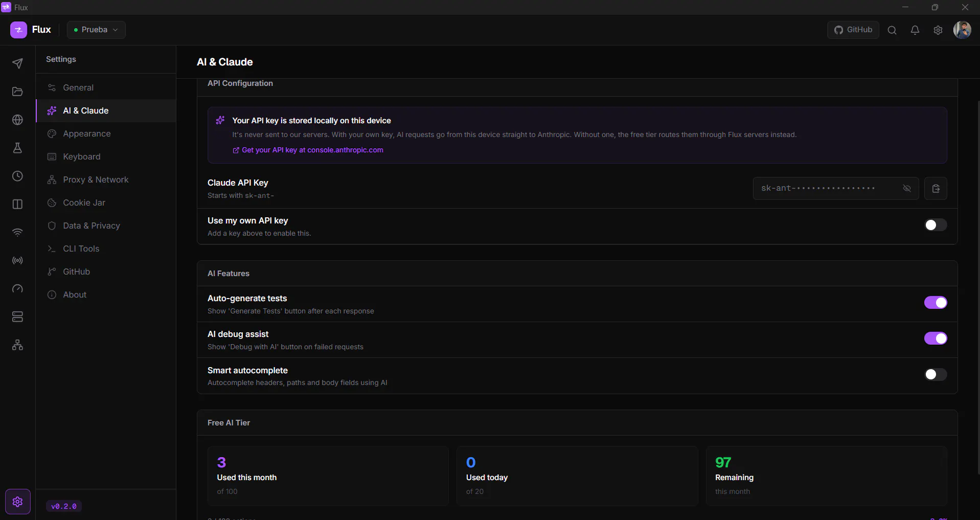Open GitHub settings section in sidebar

[x=106, y=272]
